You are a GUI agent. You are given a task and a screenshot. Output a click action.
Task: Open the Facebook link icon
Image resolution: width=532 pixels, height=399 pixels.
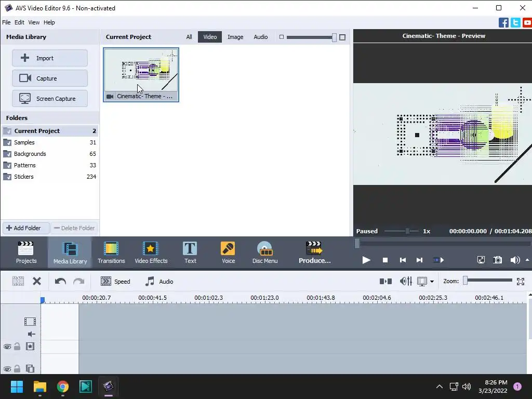tap(503, 23)
